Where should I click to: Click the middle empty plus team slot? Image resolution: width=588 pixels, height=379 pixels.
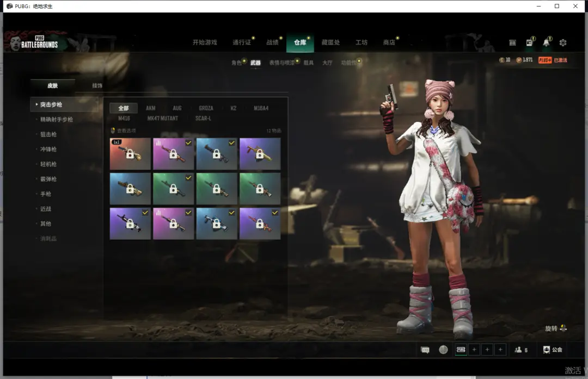(487, 350)
